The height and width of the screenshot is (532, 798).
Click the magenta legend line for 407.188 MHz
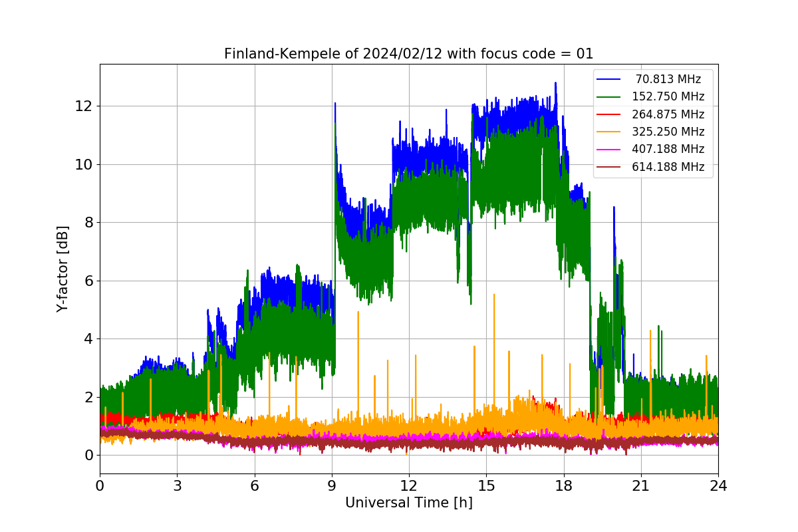pos(608,150)
